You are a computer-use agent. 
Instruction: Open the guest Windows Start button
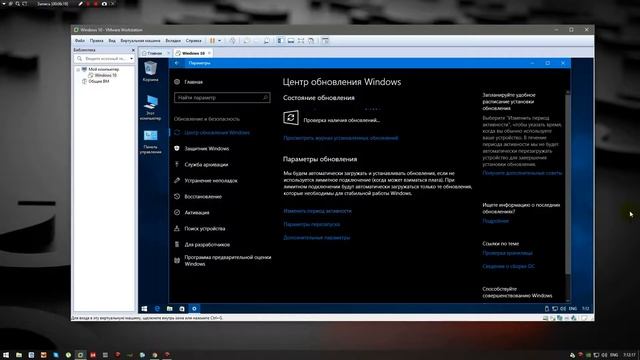tap(144, 309)
